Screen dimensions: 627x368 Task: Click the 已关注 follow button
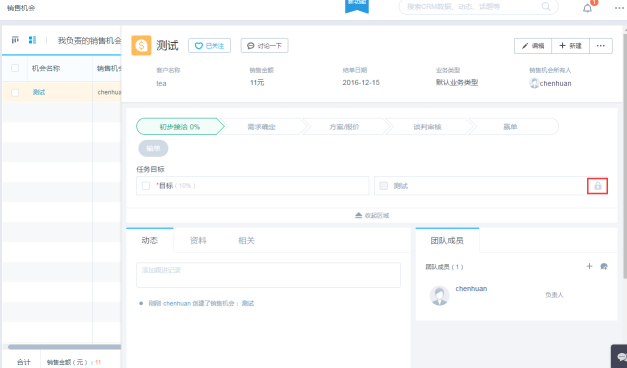click(210, 46)
